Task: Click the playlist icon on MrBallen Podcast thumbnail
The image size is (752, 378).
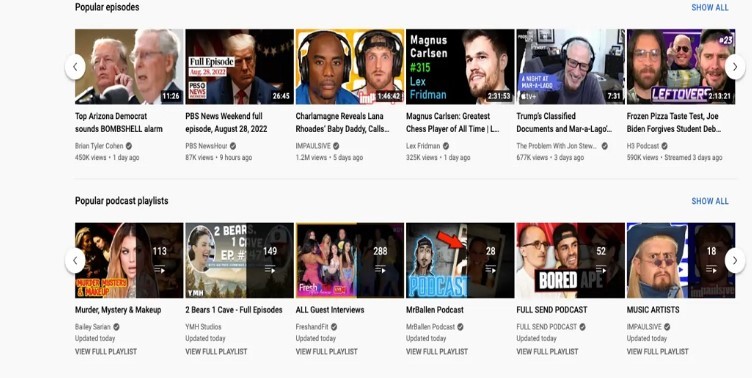Action: [490, 270]
